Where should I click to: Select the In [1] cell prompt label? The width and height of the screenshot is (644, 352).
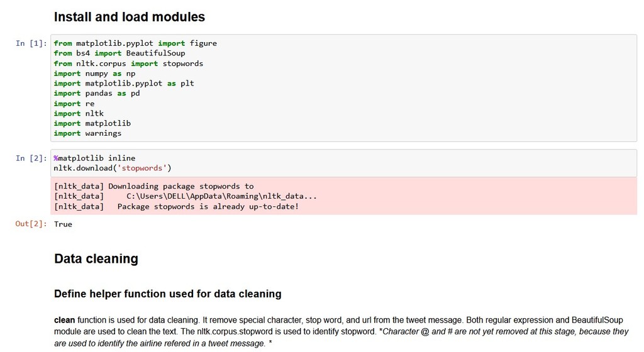click(31, 43)
